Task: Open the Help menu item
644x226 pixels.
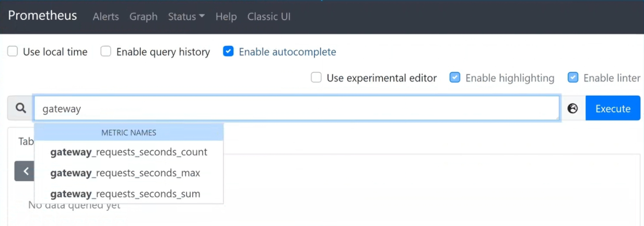Action: [226, 17]
